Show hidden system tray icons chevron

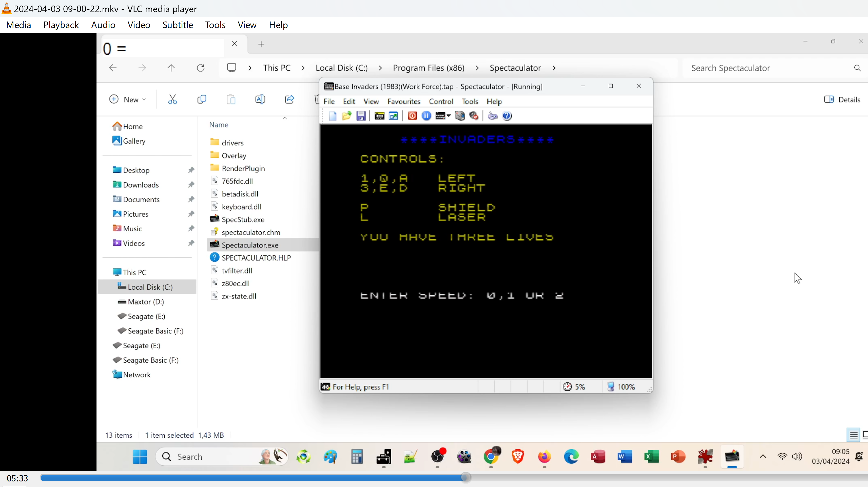[763, 457]
